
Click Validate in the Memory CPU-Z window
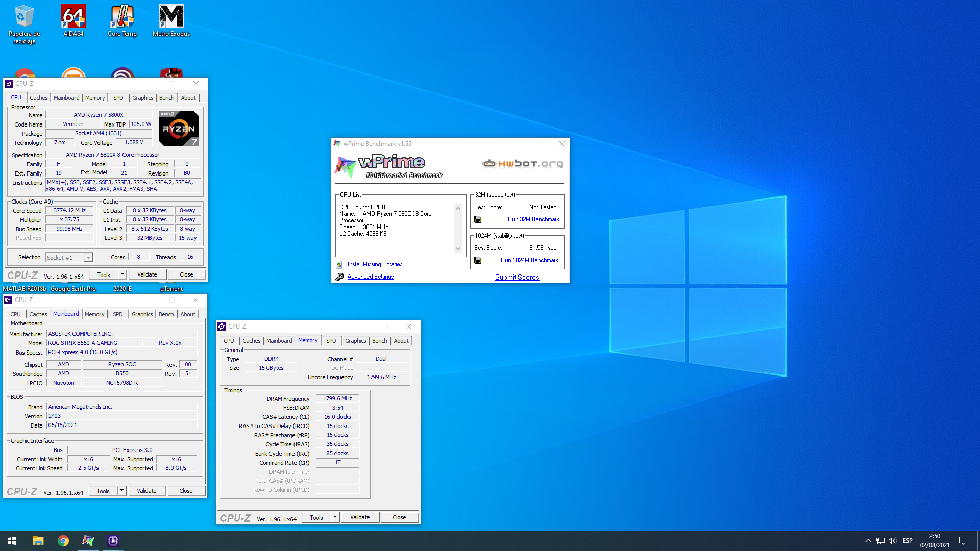point(360,517)
